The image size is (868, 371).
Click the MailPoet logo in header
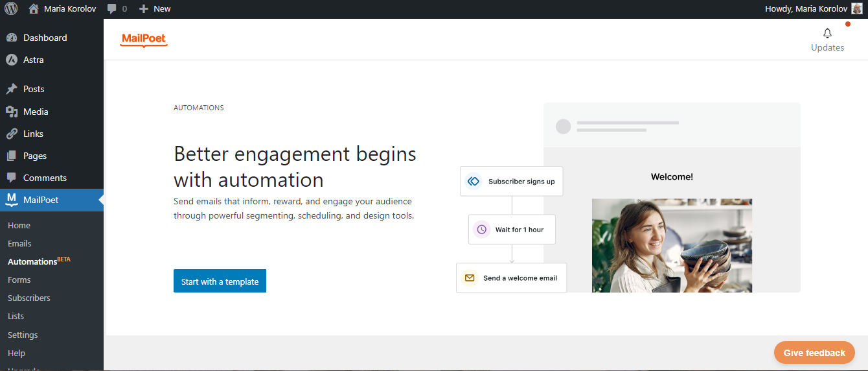pyautogui.click(x=144, y=40)
